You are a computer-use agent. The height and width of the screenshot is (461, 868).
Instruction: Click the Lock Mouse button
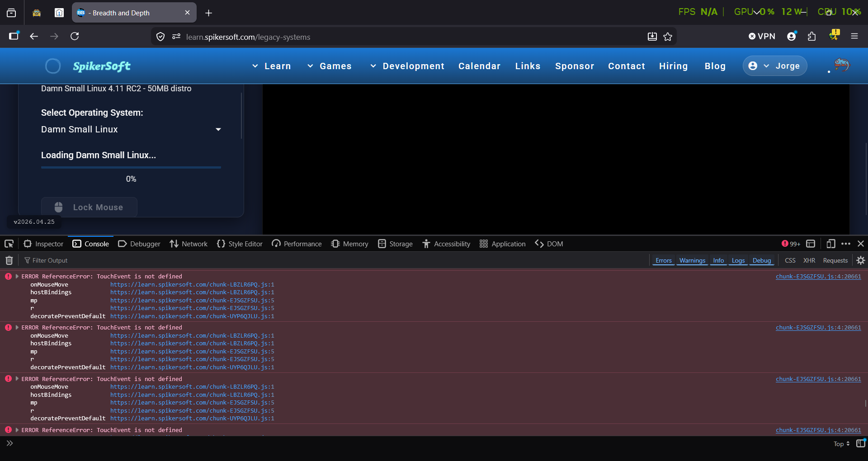(x=89, y=207)
